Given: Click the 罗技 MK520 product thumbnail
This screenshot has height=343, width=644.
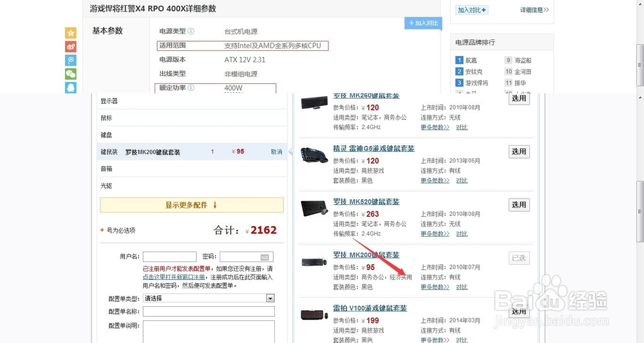Looking at the screenshot, I should 314,208.
